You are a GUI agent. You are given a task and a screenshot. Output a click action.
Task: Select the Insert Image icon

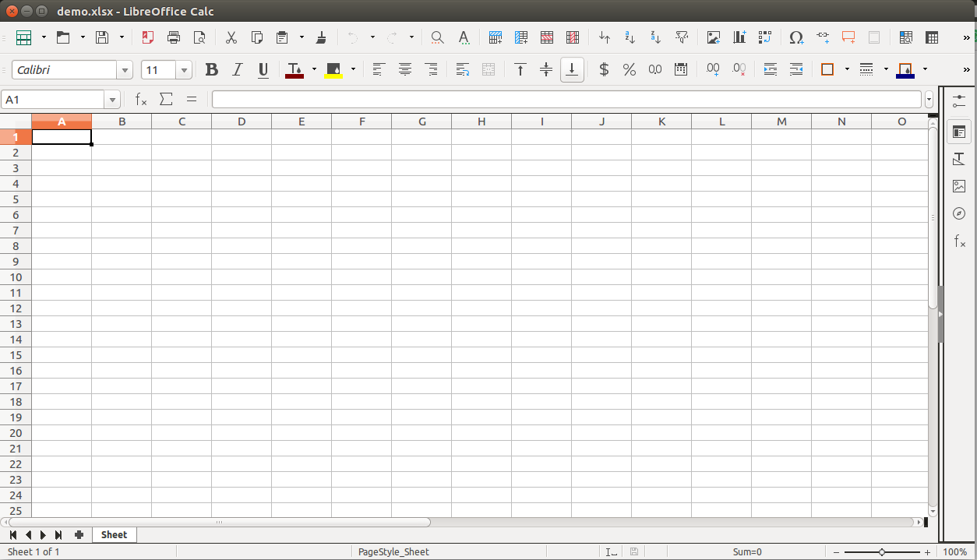[x=713, y=37]
